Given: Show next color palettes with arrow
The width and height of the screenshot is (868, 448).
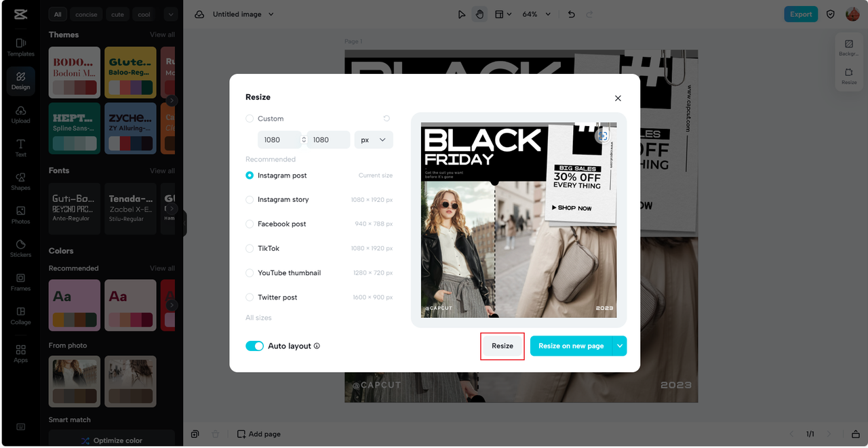Looking at the screenshot, I should (x=172, y=305).
